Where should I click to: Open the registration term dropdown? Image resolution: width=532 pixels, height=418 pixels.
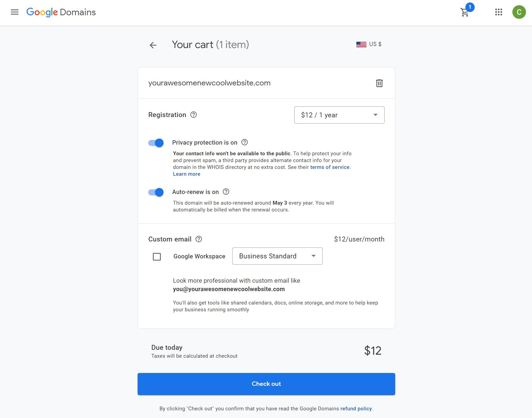click(339, 115)
